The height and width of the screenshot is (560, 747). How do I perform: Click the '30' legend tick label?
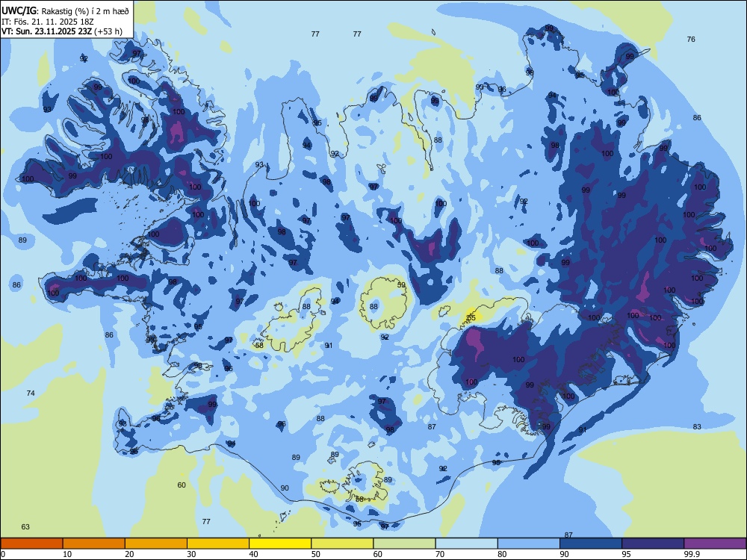[x=191, y=554]
